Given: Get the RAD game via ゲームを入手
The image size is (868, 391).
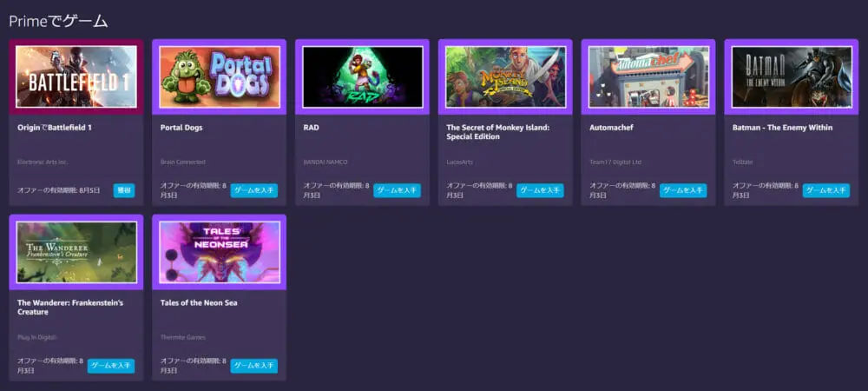Looking at the screenshot, I should click(x=398, y=190).
